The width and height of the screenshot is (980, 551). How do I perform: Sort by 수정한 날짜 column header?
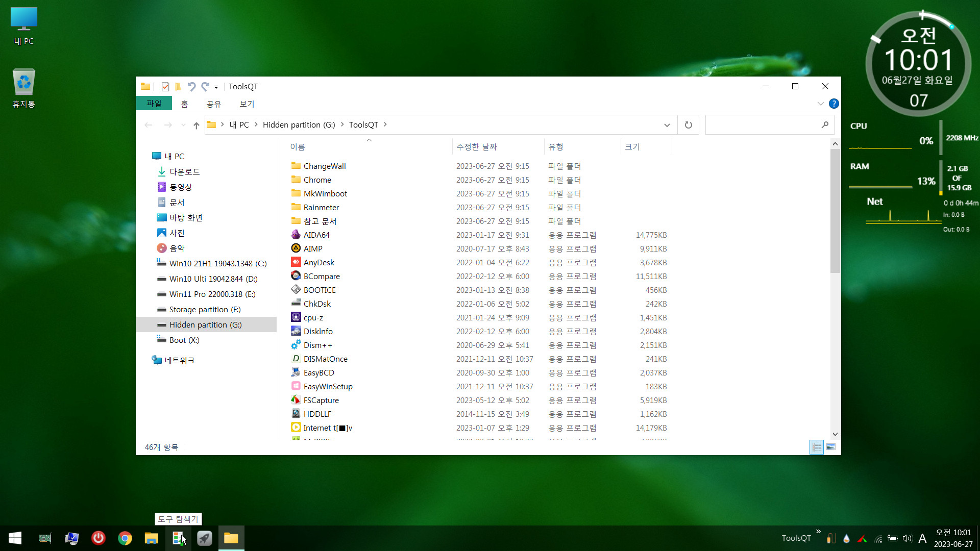[x=498, y=147]
